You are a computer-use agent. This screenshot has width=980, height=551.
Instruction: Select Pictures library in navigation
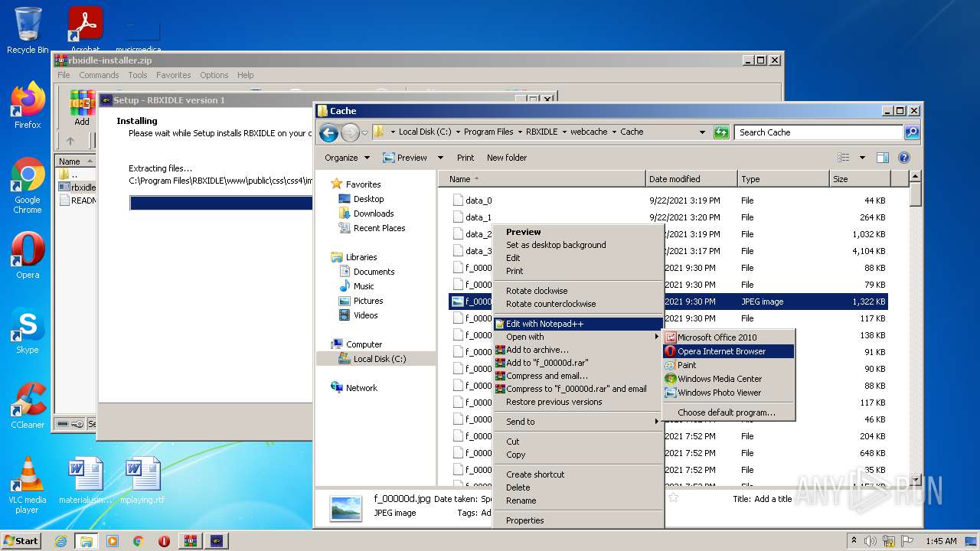pos(368,301)
